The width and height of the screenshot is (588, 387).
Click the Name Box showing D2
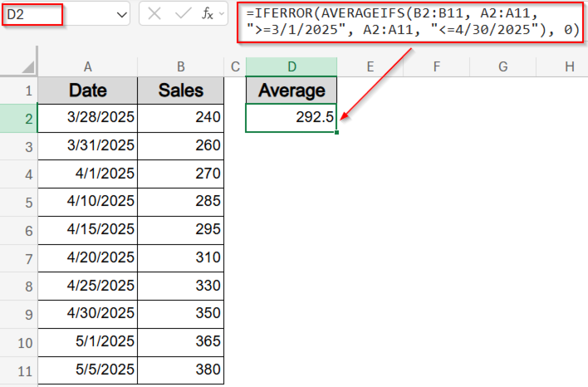point(31,14)
